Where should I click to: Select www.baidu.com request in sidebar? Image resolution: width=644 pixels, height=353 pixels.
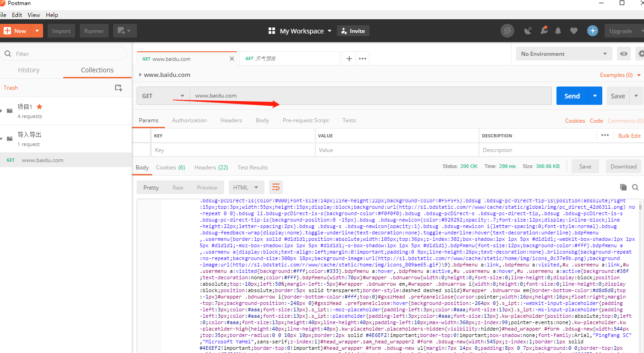[x=66, y=160]
